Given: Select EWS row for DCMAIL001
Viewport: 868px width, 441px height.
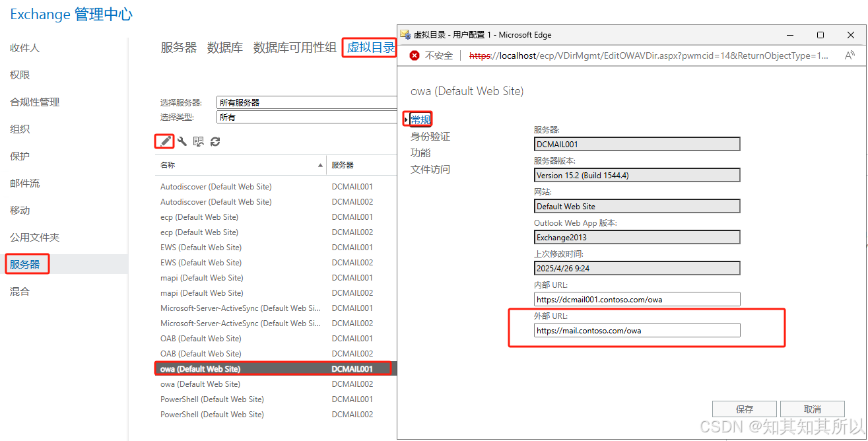Looking at the screenshot, I should click(276, 248).
